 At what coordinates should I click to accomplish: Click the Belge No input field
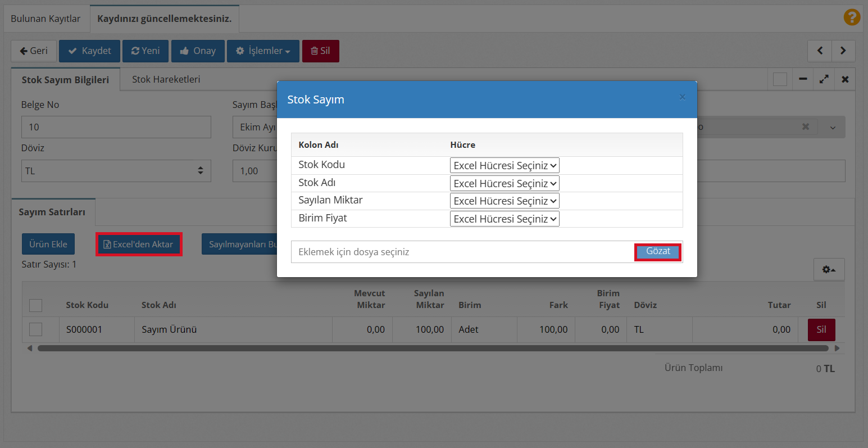(116, 127)
